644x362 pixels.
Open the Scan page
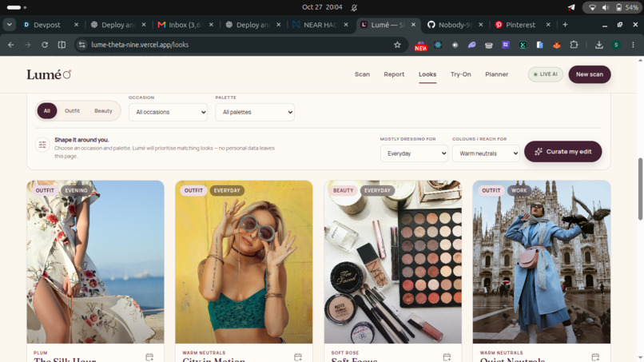pos(362,74)
